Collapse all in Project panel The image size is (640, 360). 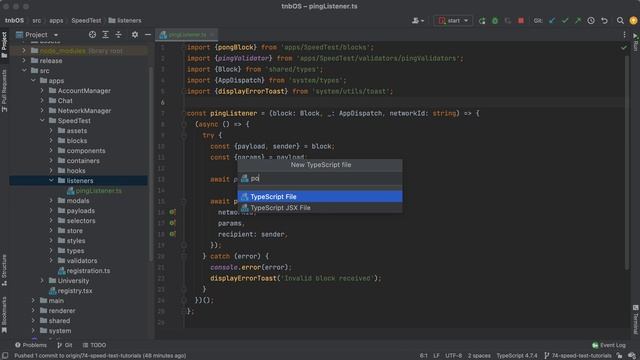(118, 35)
